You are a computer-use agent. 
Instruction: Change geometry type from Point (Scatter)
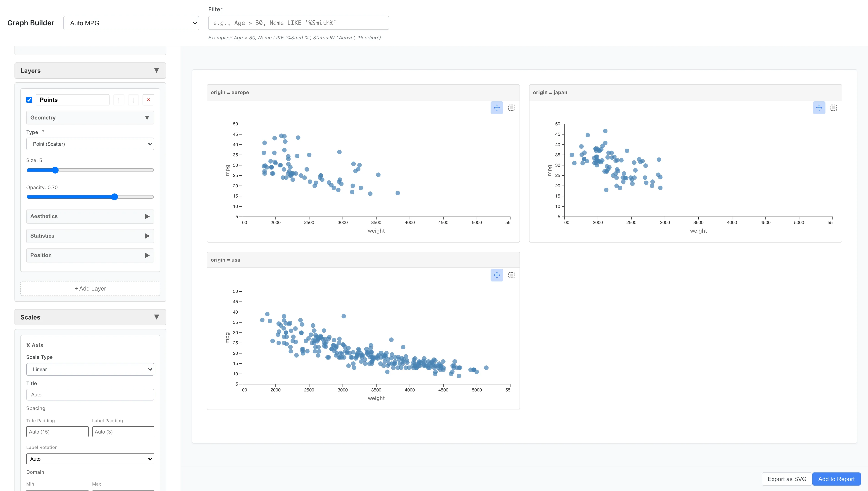pos(90,144)
